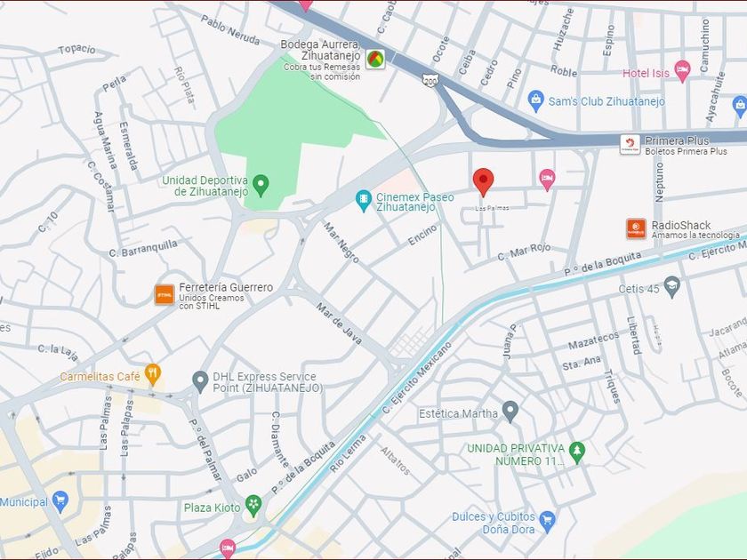Screen dimensions: 747x560
Task: Open the Hotel Isis lodging marker
Action: (682, 71)
